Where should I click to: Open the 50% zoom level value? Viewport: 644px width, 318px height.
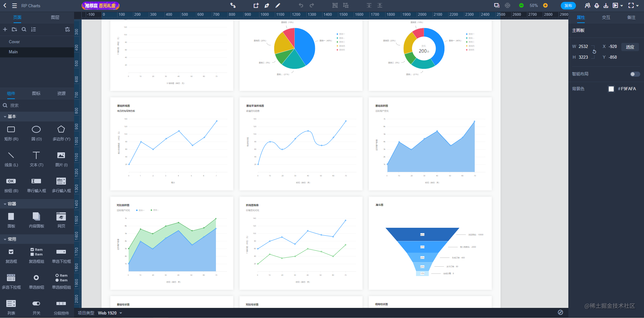pyautogui.click(x=534, y=6)
